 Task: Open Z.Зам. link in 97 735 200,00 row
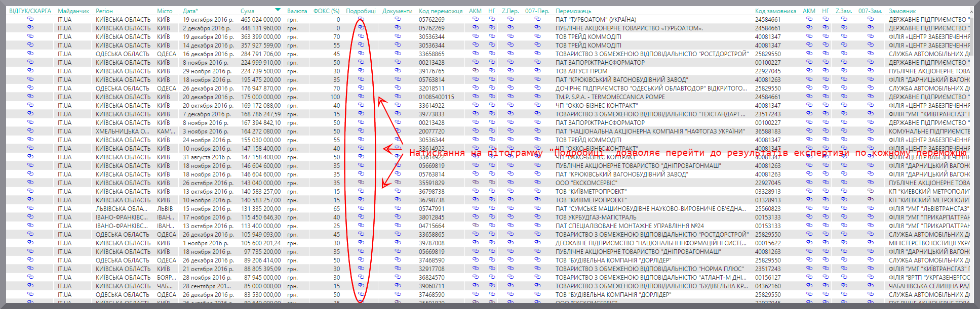[x=843, y=251]
